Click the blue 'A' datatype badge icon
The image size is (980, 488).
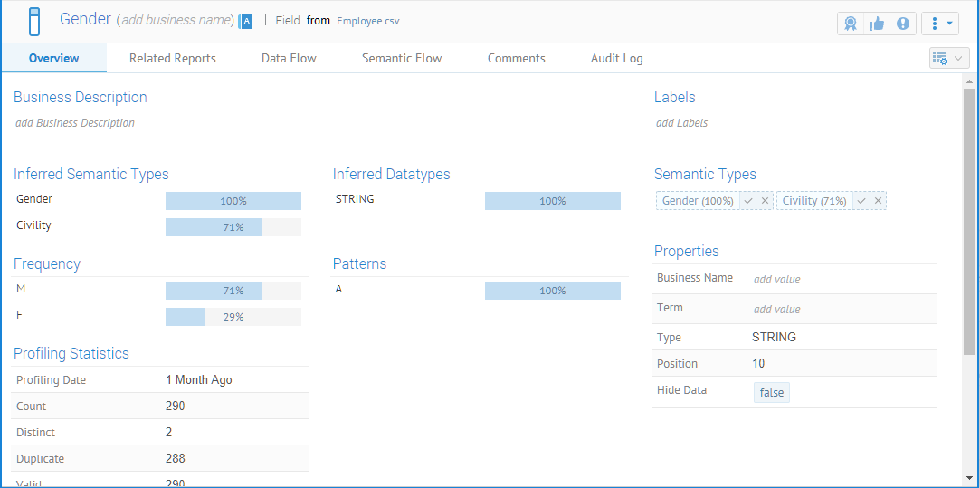(x=245, y=21)
